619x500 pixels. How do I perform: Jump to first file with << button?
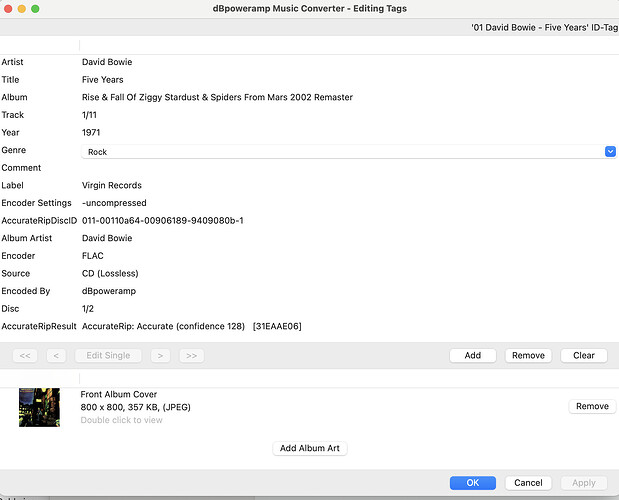click(25, 356)
